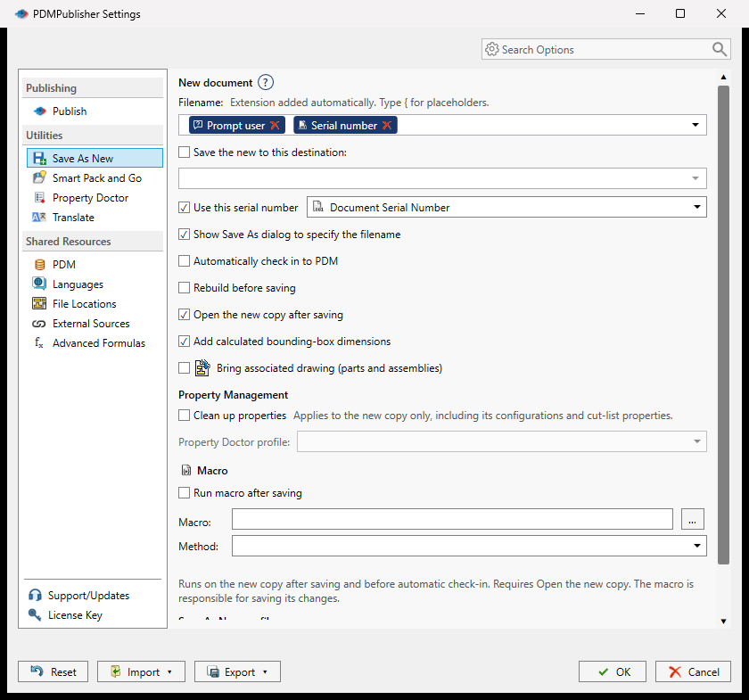
Task: Click the PDMPublisher title bar logo
Action: (x=21, y=14)
